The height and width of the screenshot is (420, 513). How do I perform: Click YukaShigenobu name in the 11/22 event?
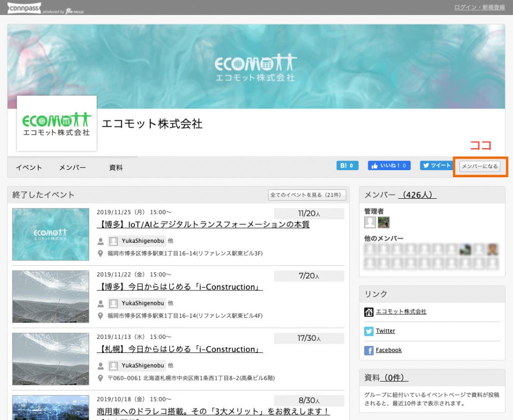pos(143,303)
